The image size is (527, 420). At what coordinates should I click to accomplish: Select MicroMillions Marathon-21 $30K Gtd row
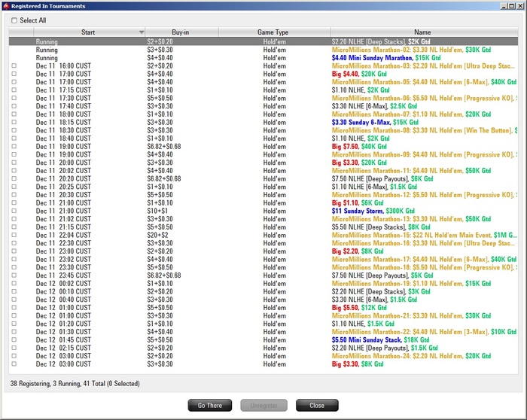pos(263,316)
